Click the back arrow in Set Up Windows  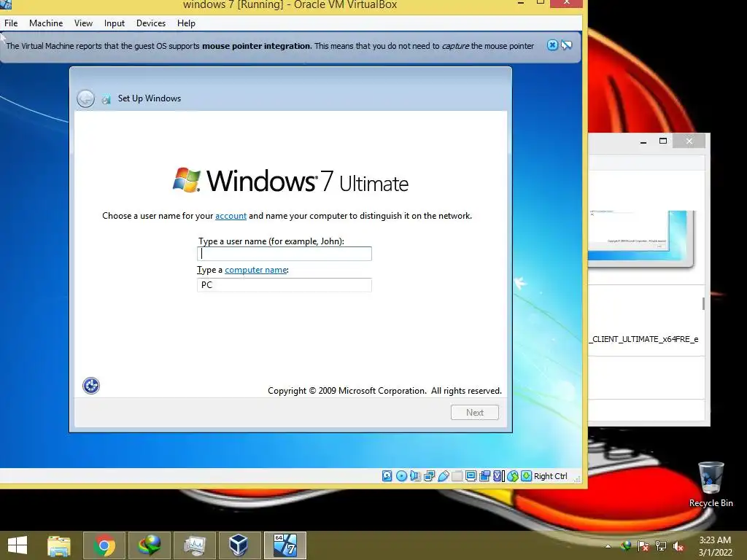click(86, 98)
